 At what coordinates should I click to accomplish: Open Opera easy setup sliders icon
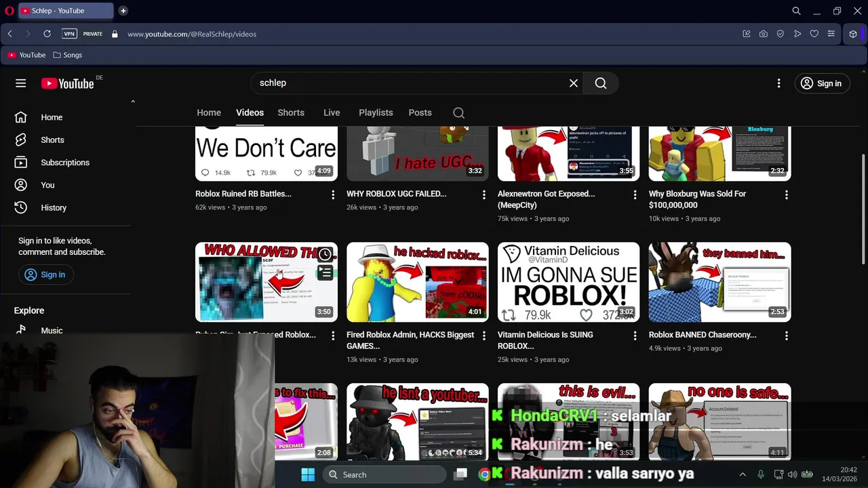coord(831,34)
